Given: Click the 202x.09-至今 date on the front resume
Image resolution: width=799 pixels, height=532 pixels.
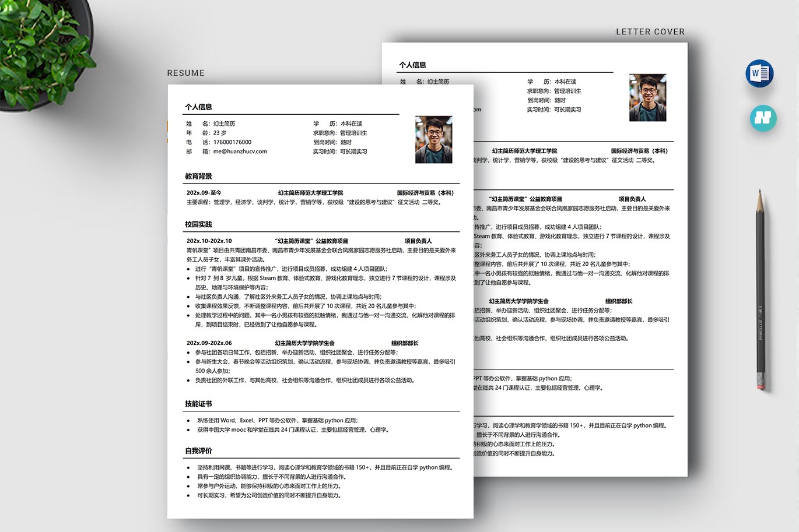Looking at the screenshot, I should [x=204, y=193].
